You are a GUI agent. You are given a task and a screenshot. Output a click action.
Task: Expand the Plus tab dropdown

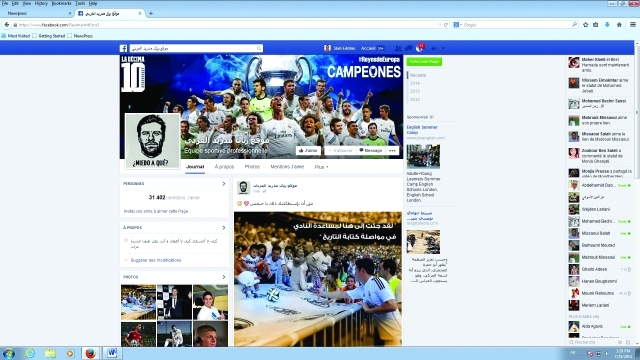point(321,167)
